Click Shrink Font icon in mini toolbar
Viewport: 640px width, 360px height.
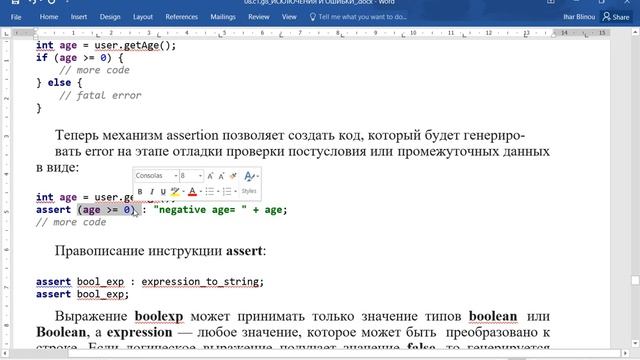tap(221, 176)
